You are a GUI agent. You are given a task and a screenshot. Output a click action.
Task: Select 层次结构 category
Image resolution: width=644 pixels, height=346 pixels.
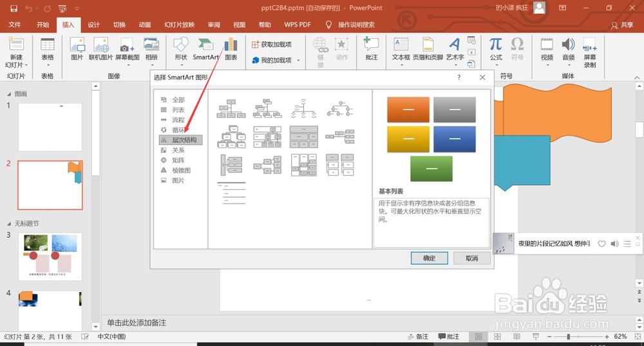click(181, 140)
